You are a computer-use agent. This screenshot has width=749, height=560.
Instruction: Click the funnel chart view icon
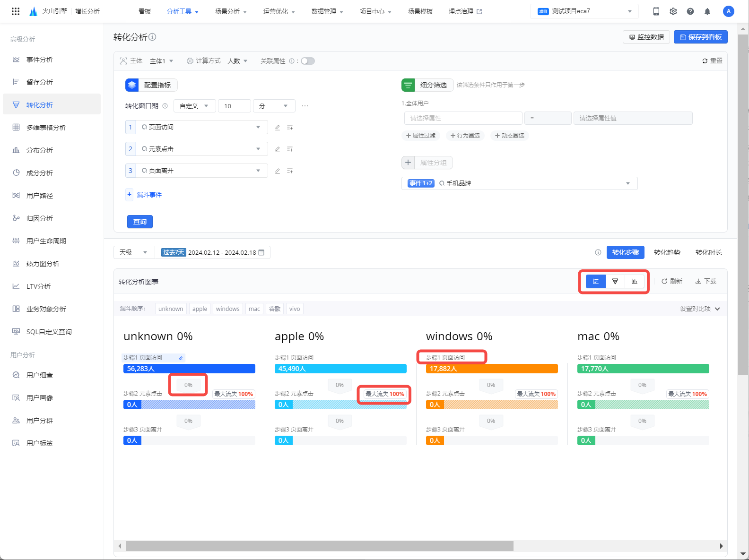(x=615, y=281)
